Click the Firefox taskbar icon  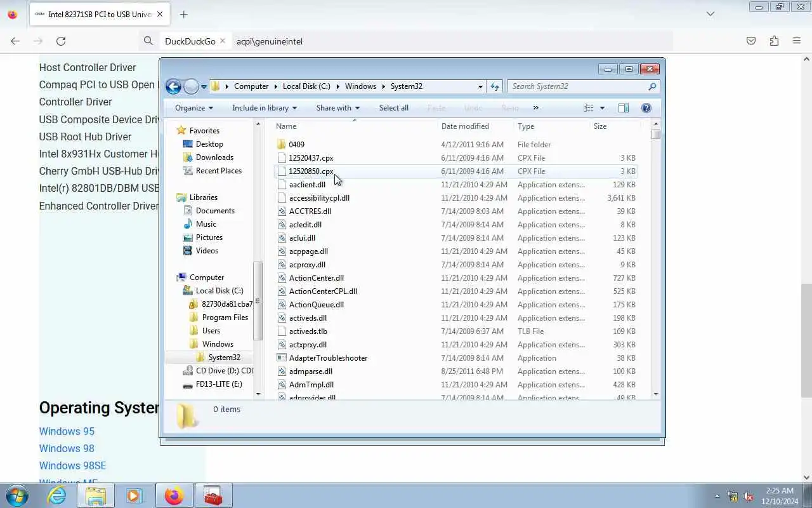[x=174, y=495]
